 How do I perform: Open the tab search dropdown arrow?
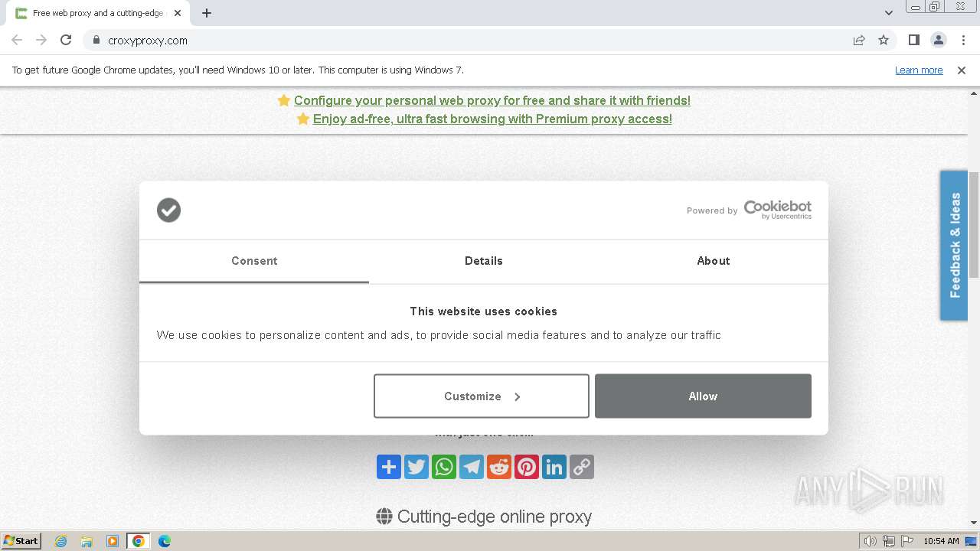coord(889,13)
